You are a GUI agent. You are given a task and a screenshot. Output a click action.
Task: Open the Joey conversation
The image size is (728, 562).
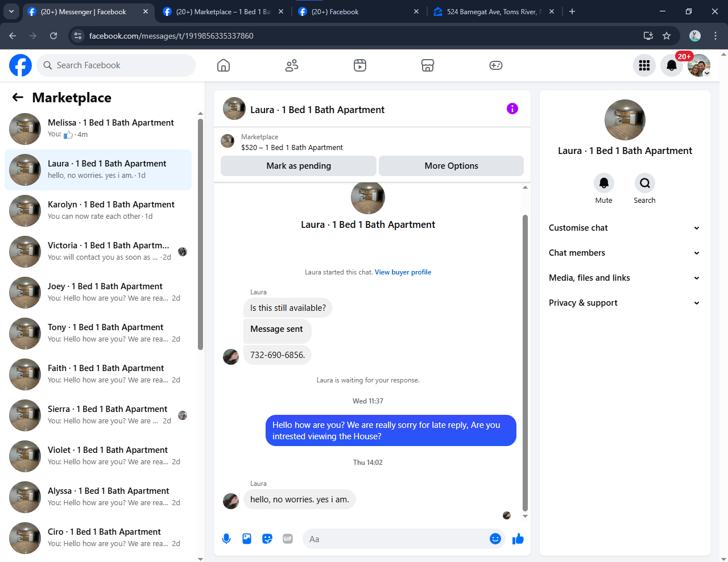[x=98, y=293]
